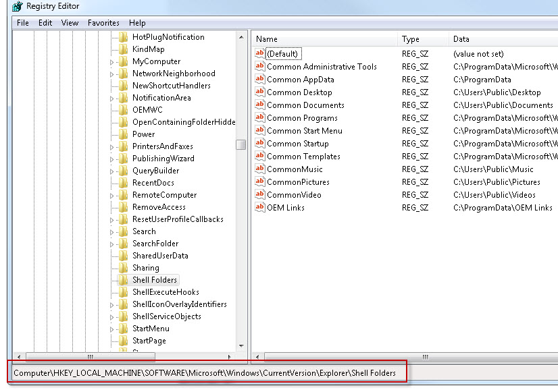
Task: Click the tree pane scroll left arrow
Action: pos(19,357)
